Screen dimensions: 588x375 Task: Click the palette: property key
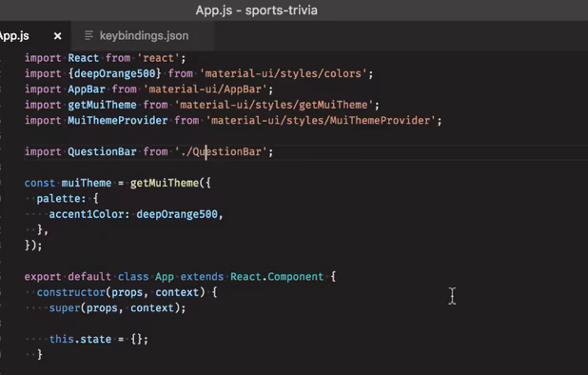[61, 199]
